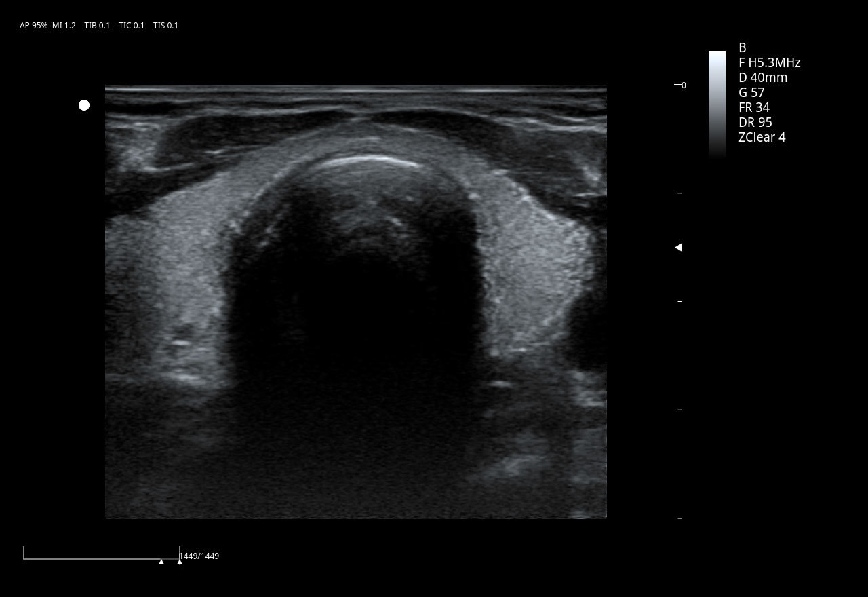Click the acoustic power AP 95% readout
This screenshot has width=868, height=597.
pyautogui.click(x=33, y=26)
